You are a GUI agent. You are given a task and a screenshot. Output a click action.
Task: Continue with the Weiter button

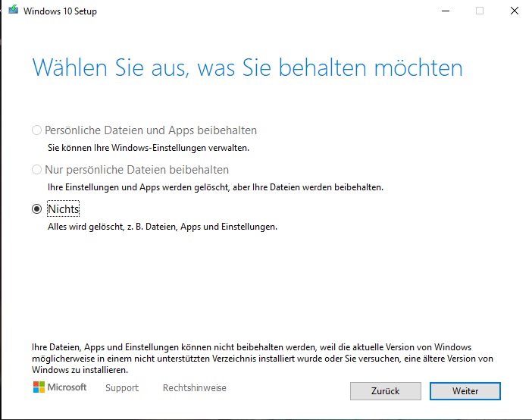point(465,391)
